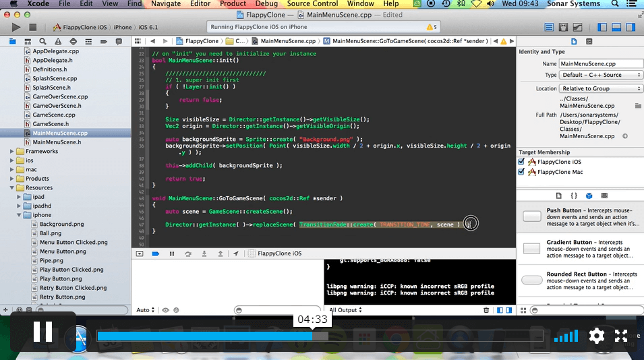The image size is (644, 360).
Task: Show the File inspector tab
Action: pyautogui.click(x=574, y=41)
